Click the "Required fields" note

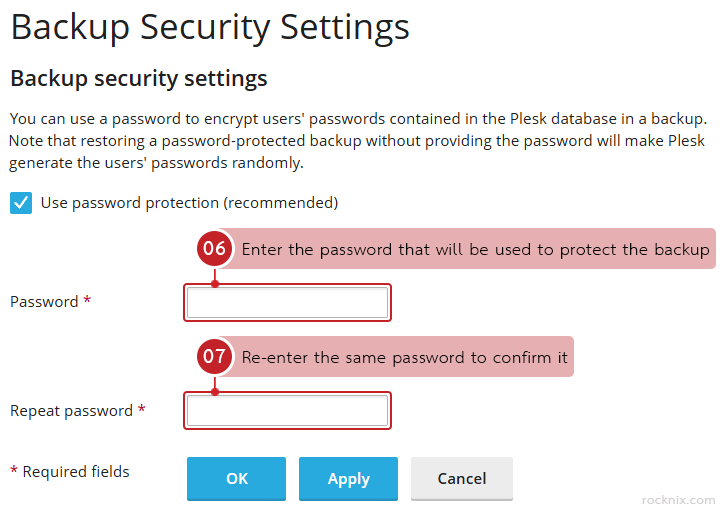click(x=76, y=471)
